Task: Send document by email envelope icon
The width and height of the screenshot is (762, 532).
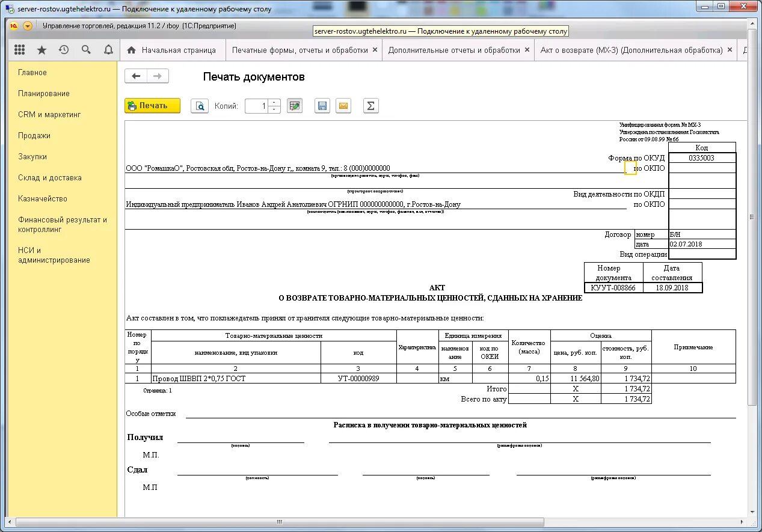Action: click(343, 106)
